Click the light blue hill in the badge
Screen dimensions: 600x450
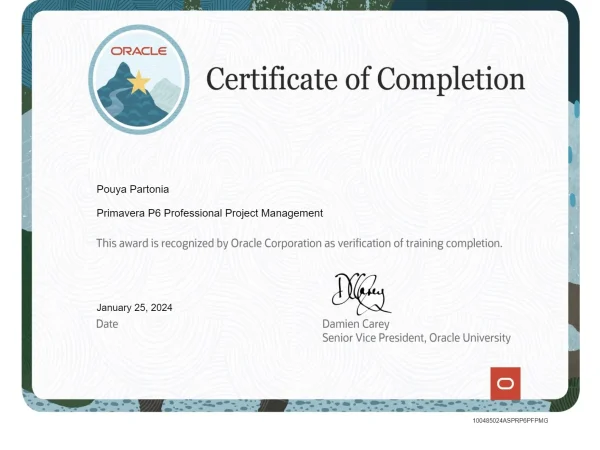(x=166, y=93)
